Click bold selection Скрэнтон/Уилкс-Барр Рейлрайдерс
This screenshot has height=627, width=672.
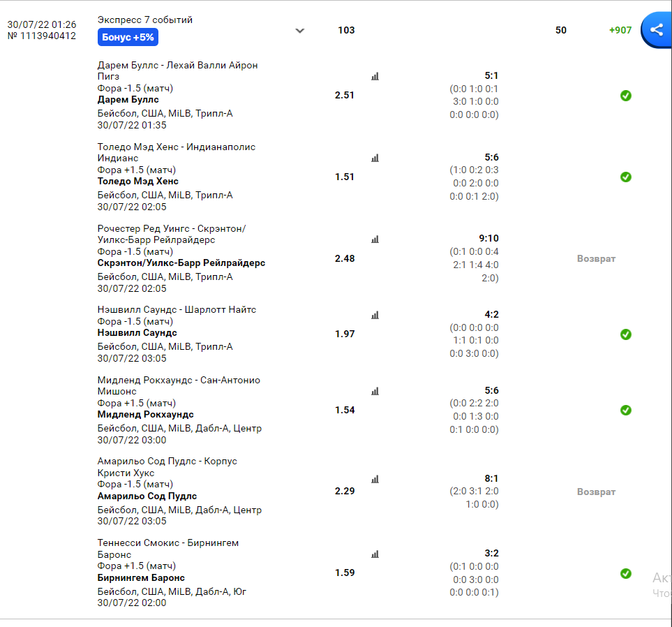[181, 263]
